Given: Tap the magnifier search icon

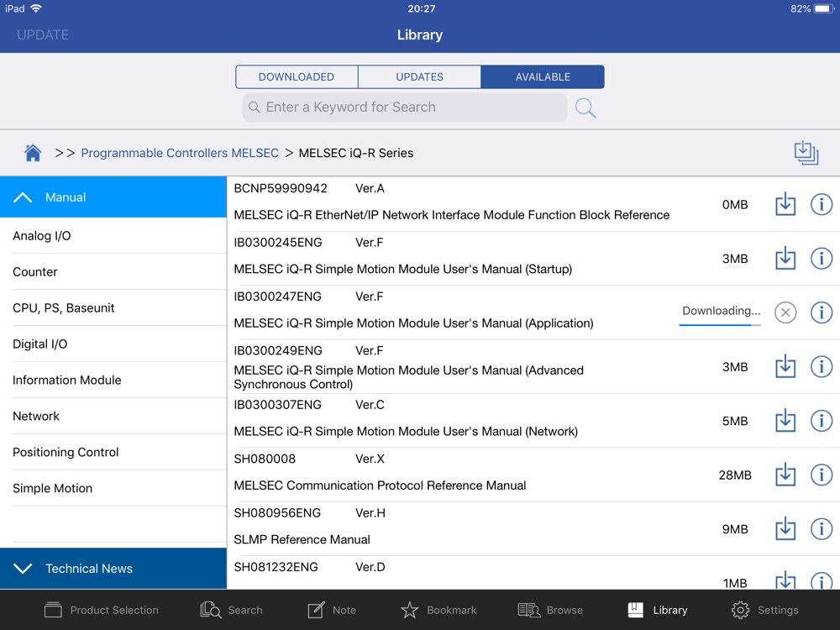Looking at the screenshot, I should click(585, 108).
